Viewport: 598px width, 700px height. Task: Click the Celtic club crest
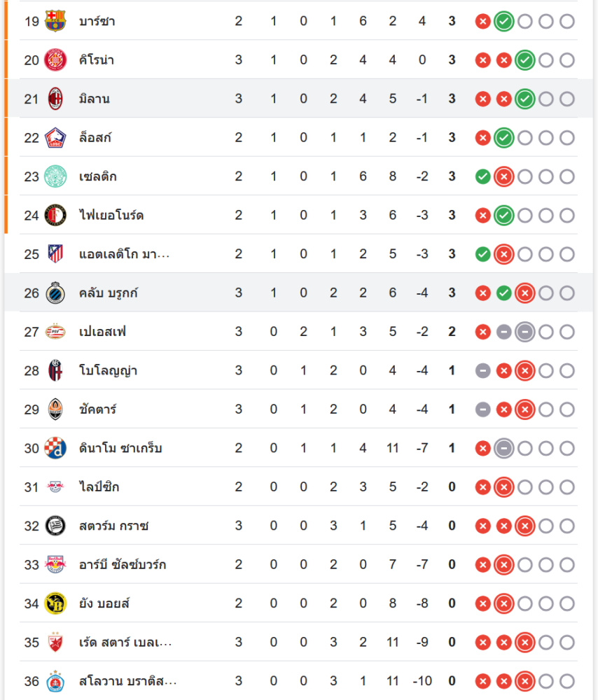click(x=55, y=176)
